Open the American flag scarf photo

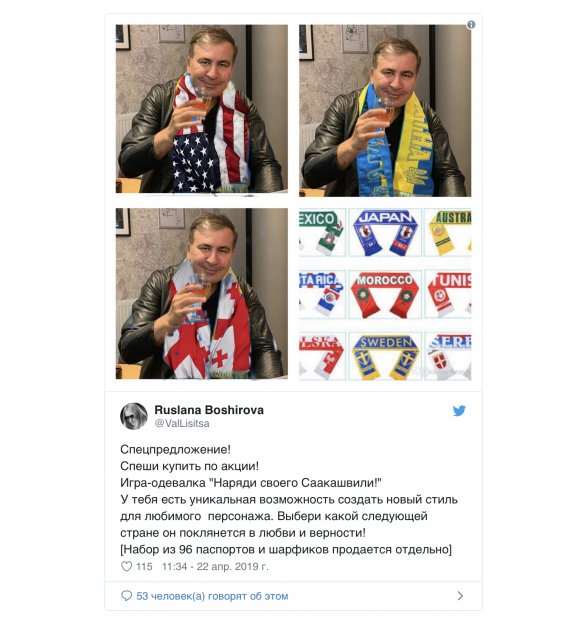point(202,109)
